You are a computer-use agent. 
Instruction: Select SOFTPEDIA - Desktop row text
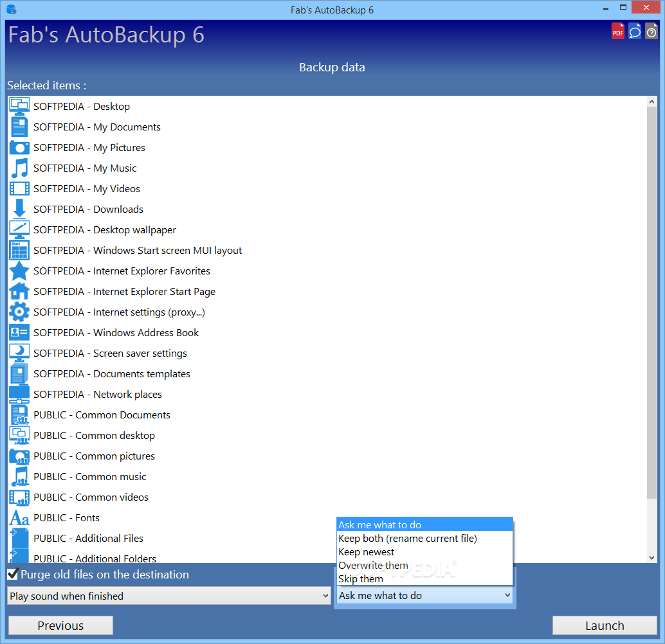coord(82,107)
